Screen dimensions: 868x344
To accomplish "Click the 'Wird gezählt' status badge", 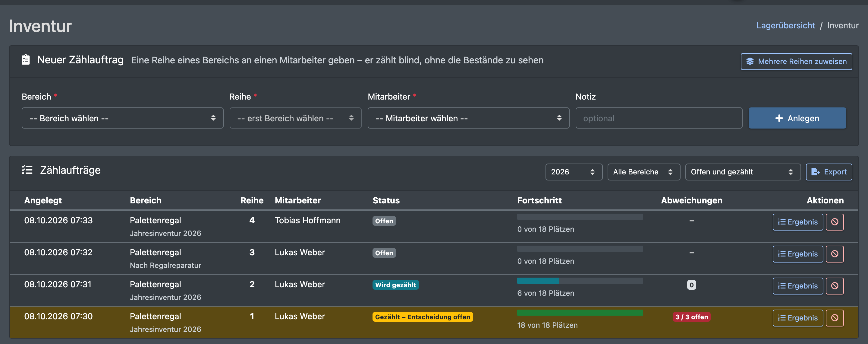I will coord(395,285).
